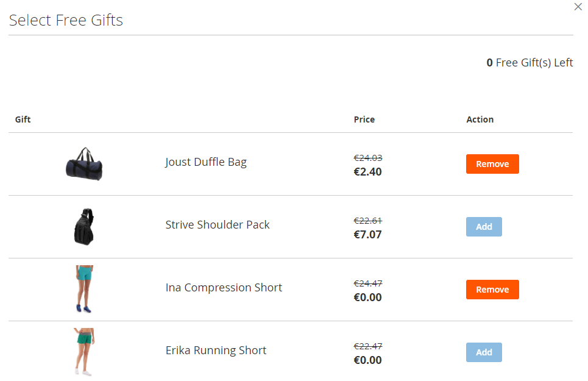Select the Joust Duffle Bag name

[206, 162]
